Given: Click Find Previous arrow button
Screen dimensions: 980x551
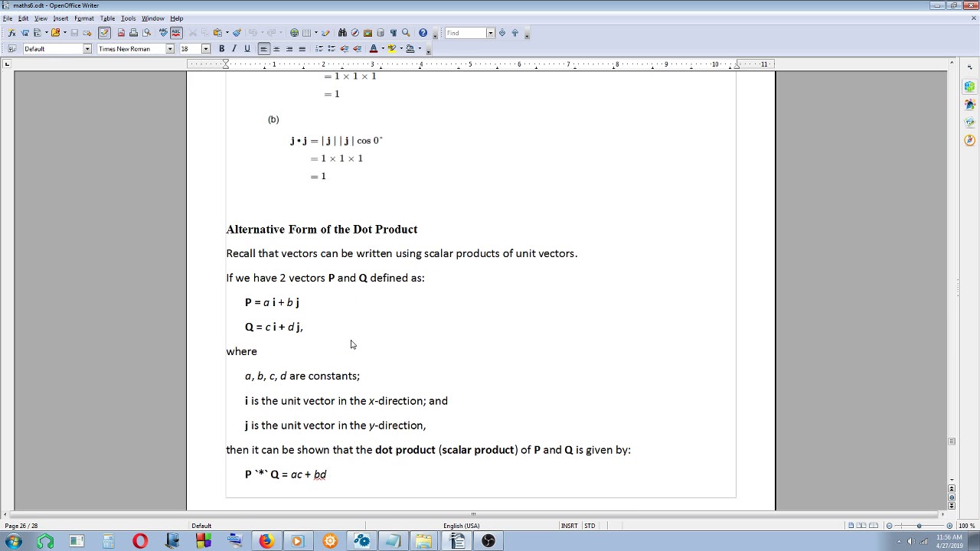Looking at the screenshot, I should pos(514,33).
